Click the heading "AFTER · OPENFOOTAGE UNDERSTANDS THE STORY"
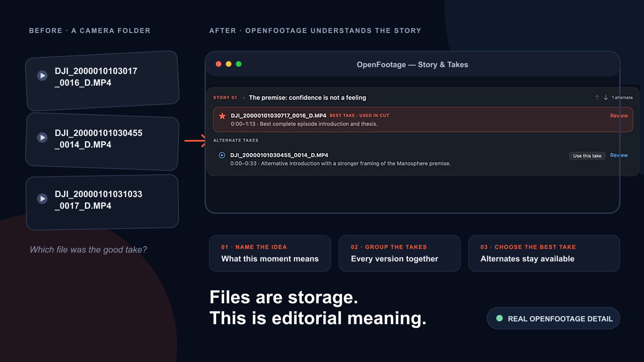This screenshot has height=362, width=644. point(315,31)
